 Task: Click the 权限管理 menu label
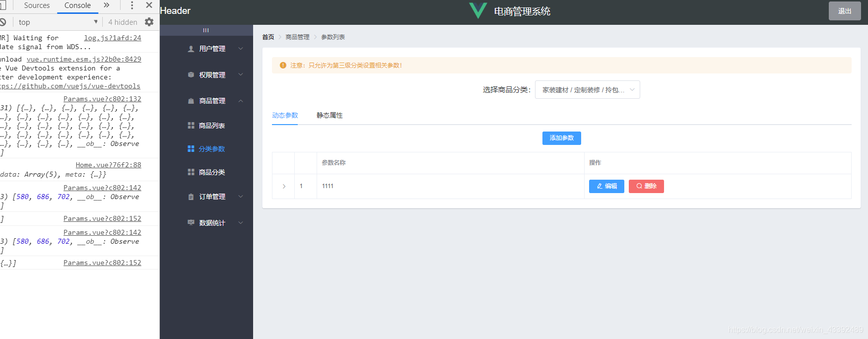pyautogui.click(x=212, y=75)
